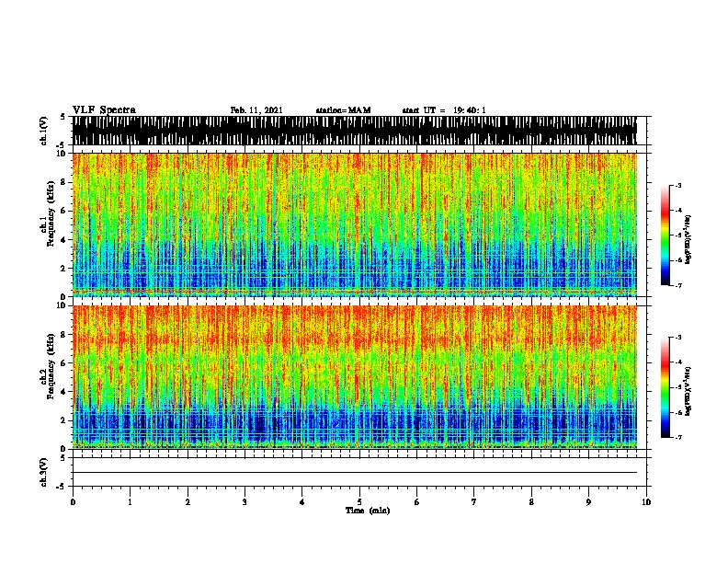Click the time axis tick label "7"
This screenshot has width=728, height=563.
click(x=474, y=502)
